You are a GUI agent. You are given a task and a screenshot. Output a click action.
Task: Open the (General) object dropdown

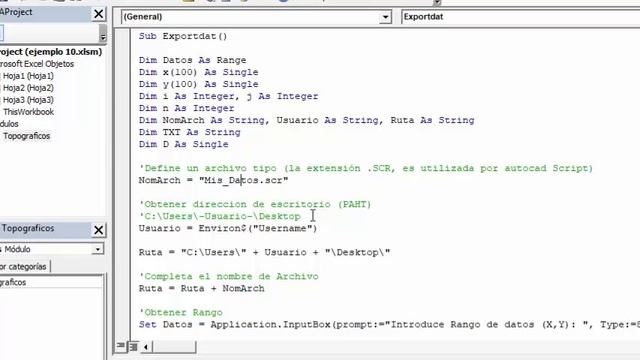point(256,17)
